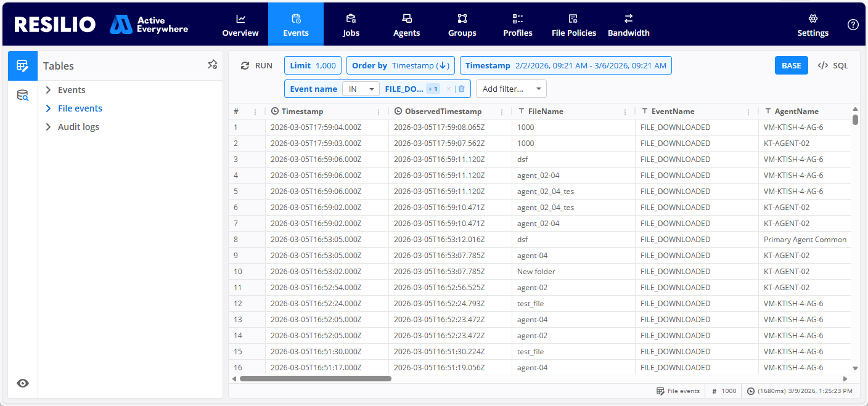Click the vertical scrollbar thumb

pos(855,119)
